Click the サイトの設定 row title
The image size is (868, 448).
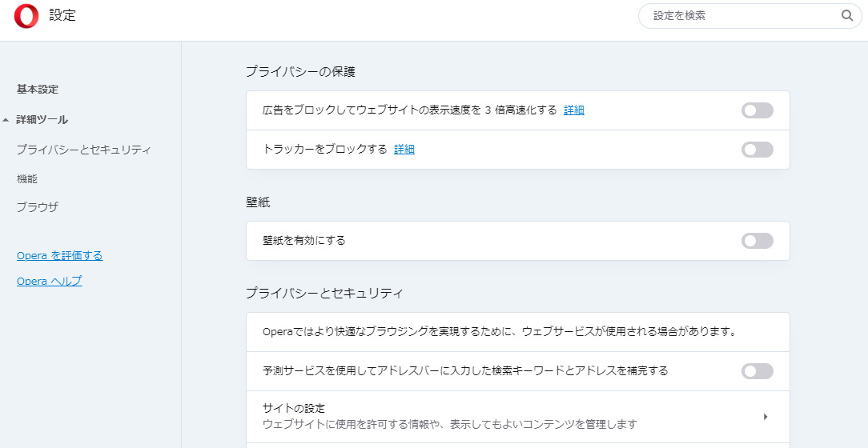(x=294, y=408)
